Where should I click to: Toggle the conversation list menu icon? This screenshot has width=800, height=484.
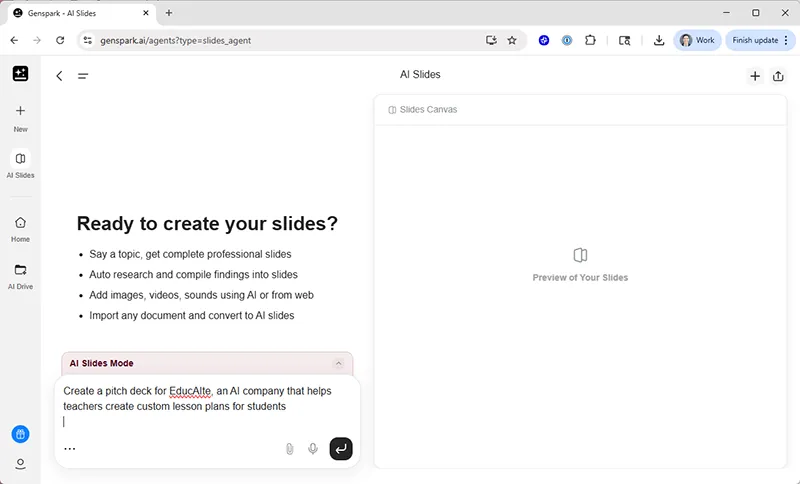(83, 76)
